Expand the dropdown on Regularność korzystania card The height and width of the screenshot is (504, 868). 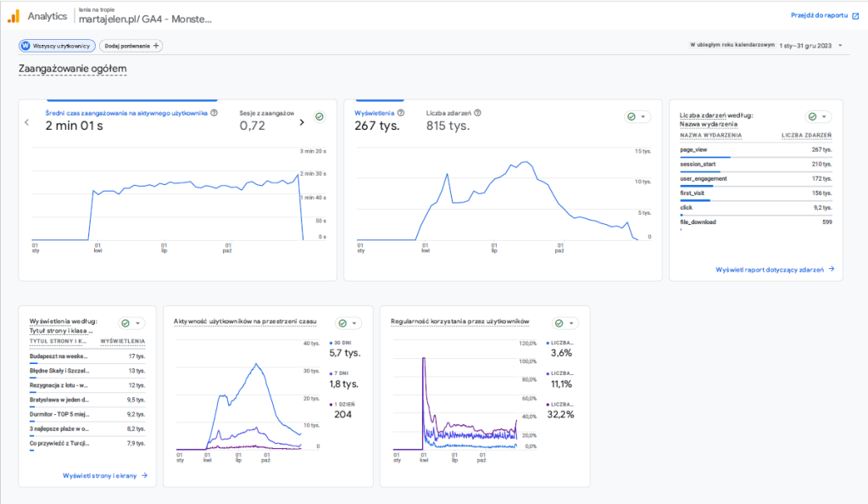[572, 323]
